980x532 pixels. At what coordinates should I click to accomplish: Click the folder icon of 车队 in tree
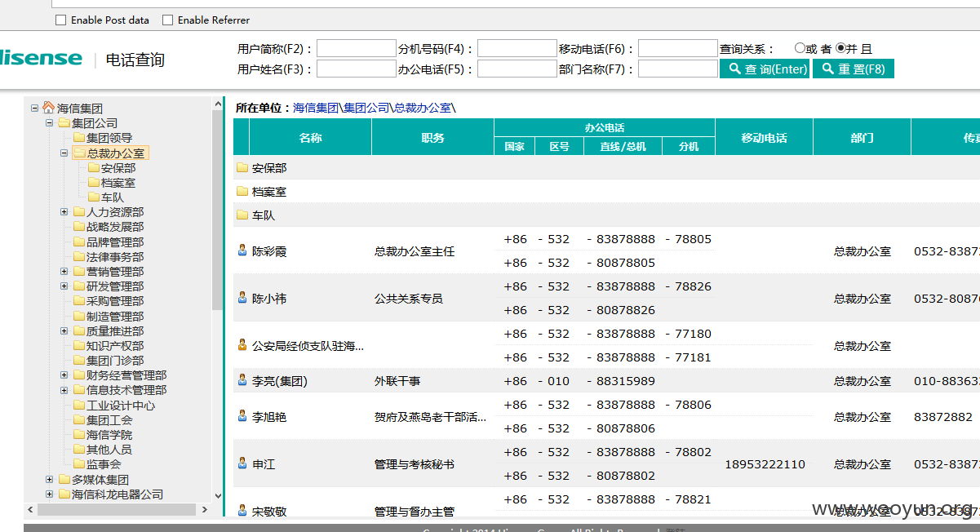(94, 197)
